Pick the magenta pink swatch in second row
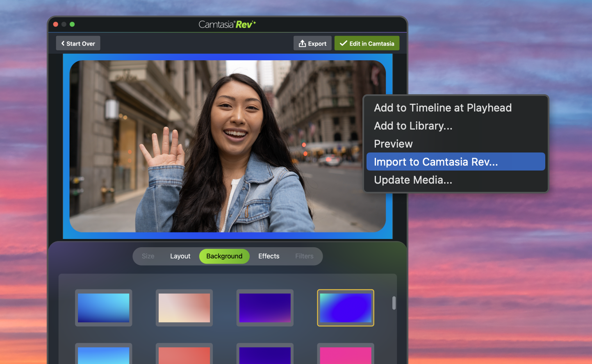The width and height of the screenshot is (592, 364). [346, 354]
